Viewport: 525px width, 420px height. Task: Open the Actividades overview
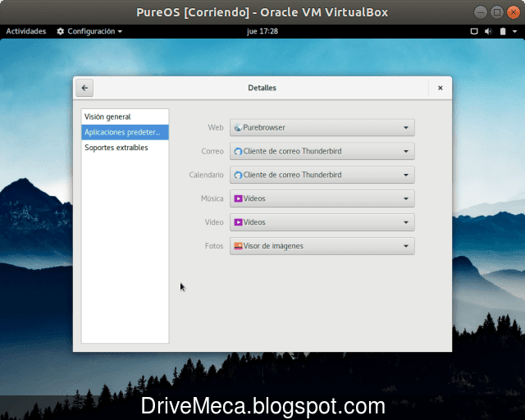click(26, 31)
